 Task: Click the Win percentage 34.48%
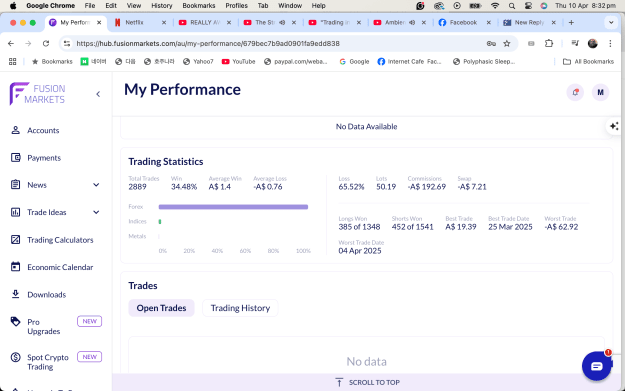point(184,187)
